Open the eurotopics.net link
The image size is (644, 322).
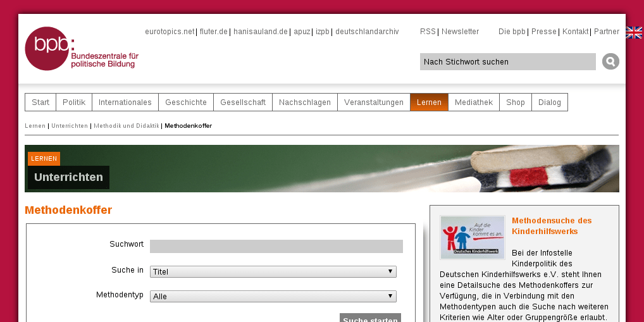[170, 32]
